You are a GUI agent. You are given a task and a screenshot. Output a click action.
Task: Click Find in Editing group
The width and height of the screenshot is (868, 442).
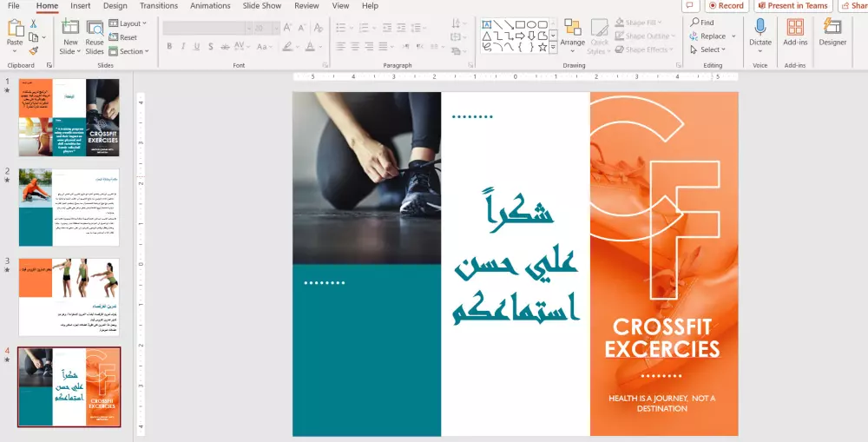tap(702, 23)
